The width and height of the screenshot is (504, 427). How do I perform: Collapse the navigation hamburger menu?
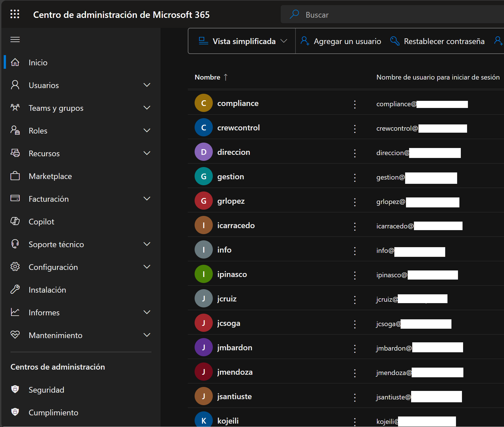pyautogui.click(x=15, y=39)
